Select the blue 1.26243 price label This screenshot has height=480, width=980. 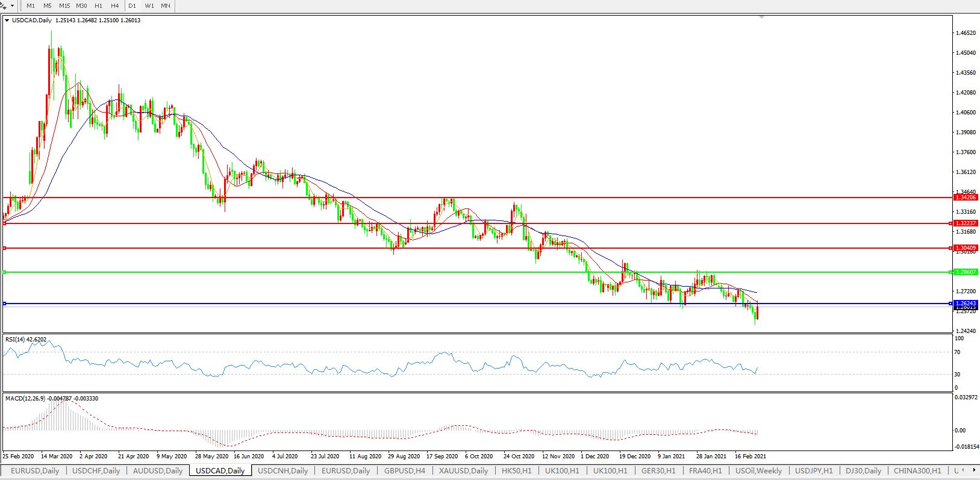coord(966,304)
